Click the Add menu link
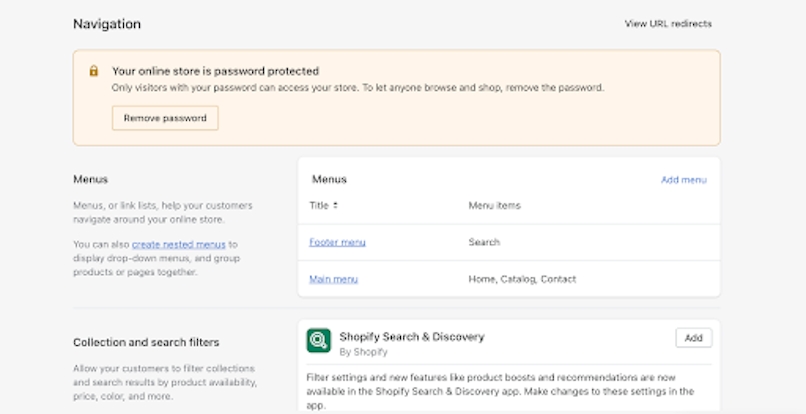This screenshot has width=806, height=414. (683, 180)
